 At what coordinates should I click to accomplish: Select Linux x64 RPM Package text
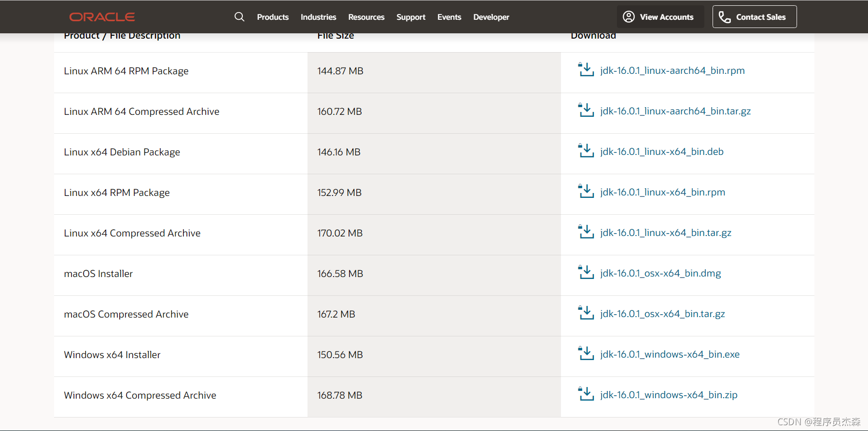[117, 193]
